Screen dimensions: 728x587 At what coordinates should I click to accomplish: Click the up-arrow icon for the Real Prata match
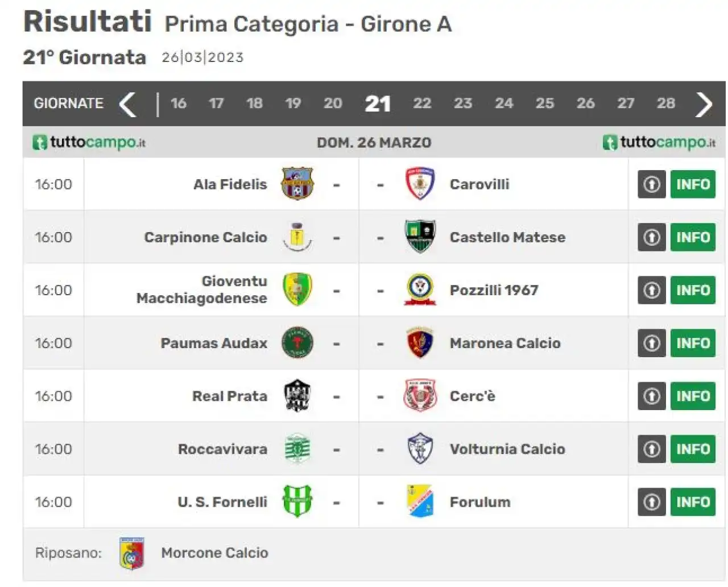651,396
